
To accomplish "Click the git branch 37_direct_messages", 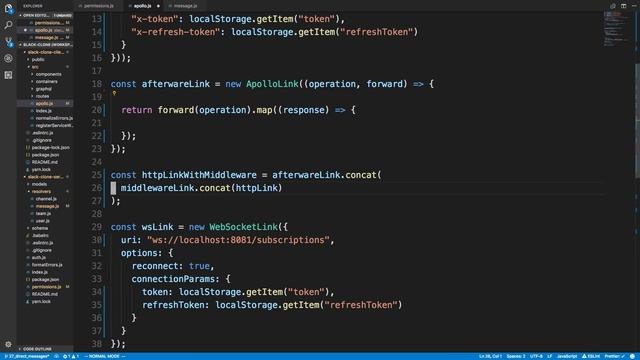I will pyautogui.click(x=27, y=356).
